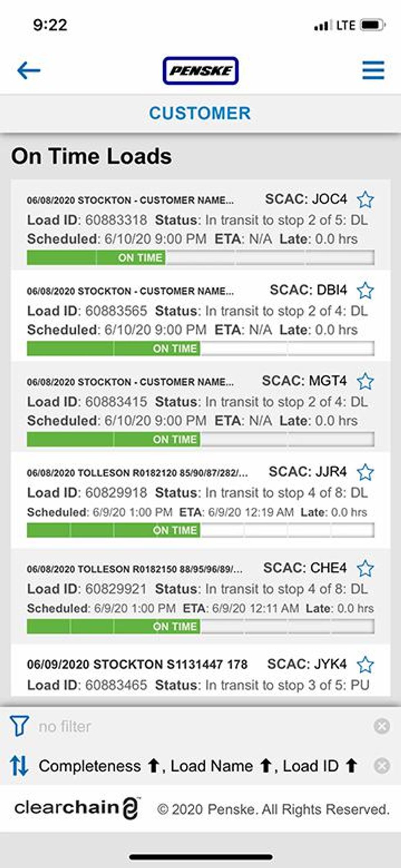Favorite the SCAC DBI4 load star
401x868 pixels.
pos(365,291)
